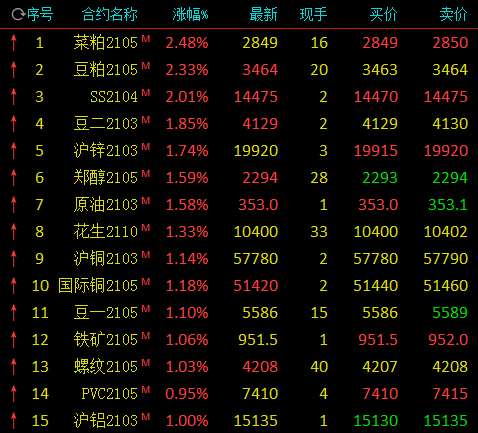Click the ask price 7415
This screenshot has height=433, width=478.
tap(450, 394)
